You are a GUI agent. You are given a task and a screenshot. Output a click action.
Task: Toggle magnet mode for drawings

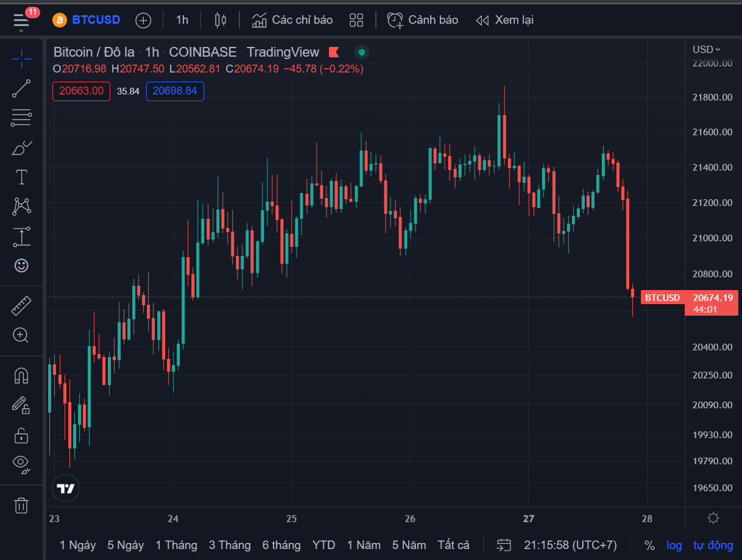21,376
